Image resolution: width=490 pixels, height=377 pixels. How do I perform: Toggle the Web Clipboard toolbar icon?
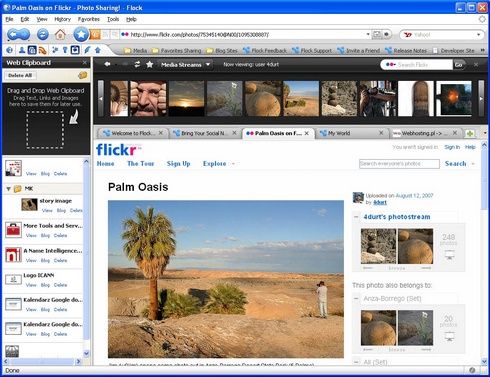75,50
